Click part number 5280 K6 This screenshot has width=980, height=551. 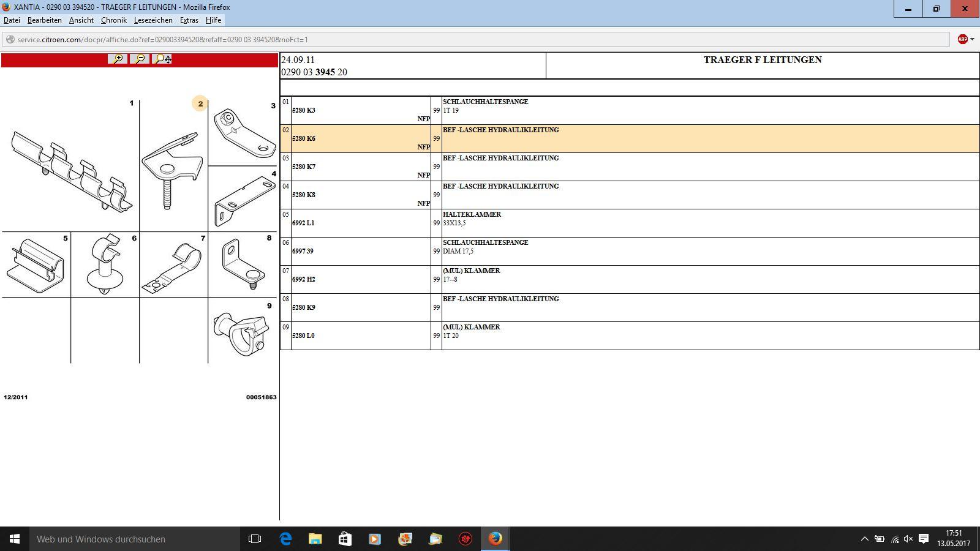[x=304, y=139]
